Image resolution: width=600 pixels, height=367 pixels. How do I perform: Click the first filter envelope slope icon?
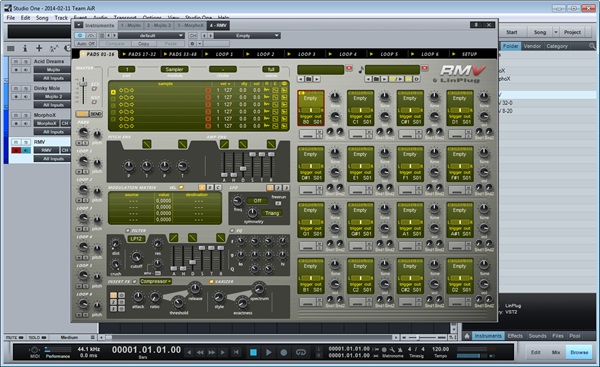click(173, 238)
